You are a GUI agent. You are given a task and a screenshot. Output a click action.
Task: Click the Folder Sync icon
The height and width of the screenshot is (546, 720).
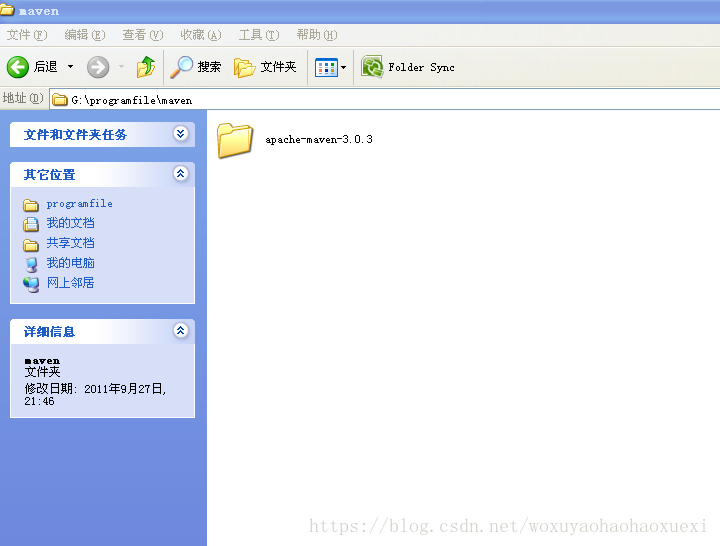[x=371, y=67]
